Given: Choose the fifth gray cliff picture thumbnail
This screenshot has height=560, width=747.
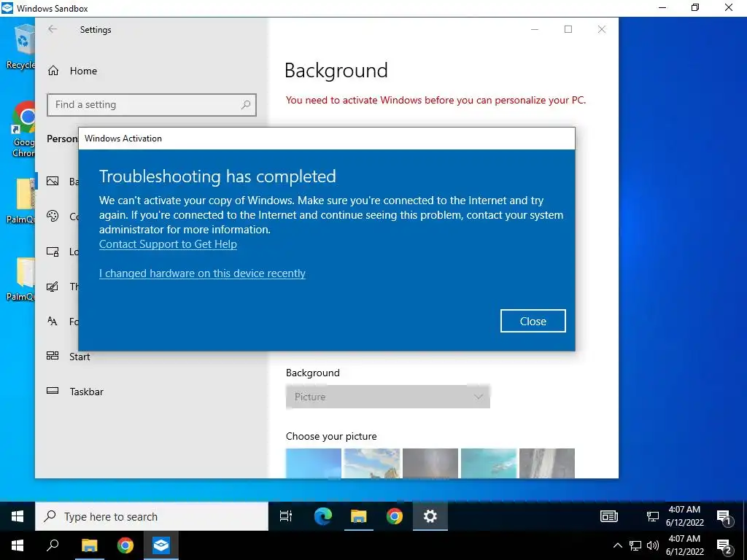Looking at the screenshot, I should [x=547, y=463].
